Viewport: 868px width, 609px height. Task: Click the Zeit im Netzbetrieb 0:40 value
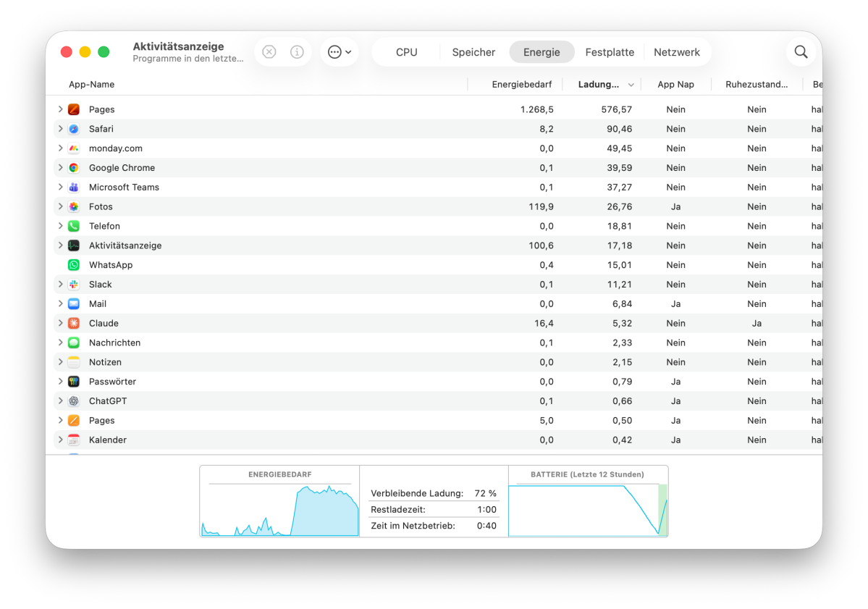(486, 526)
